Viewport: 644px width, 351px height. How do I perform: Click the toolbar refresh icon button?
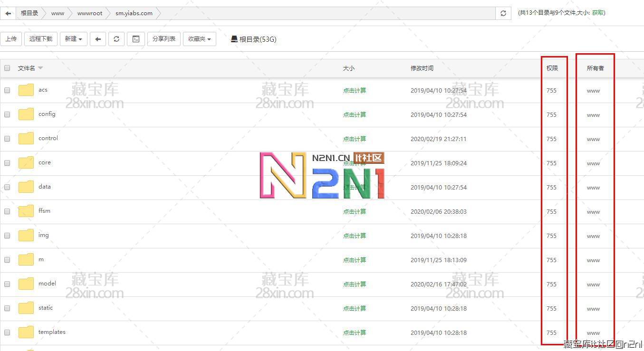point(116,39)
